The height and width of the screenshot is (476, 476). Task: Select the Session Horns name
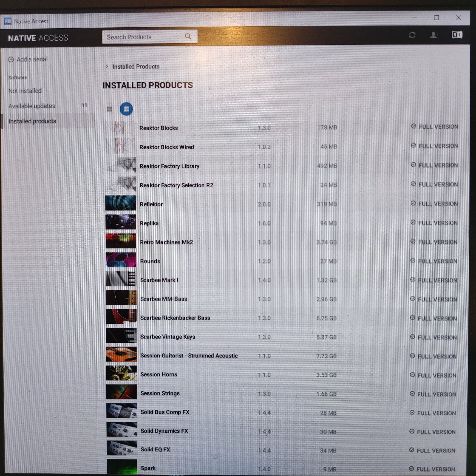coord(159,374)
